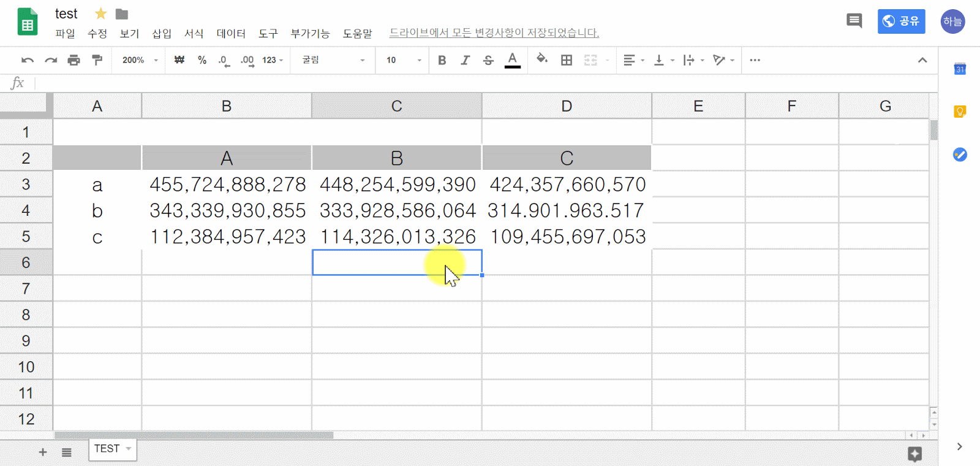Open Tasks side panel icon
This screenshot has width=980, height=466.
click(960, 155)
